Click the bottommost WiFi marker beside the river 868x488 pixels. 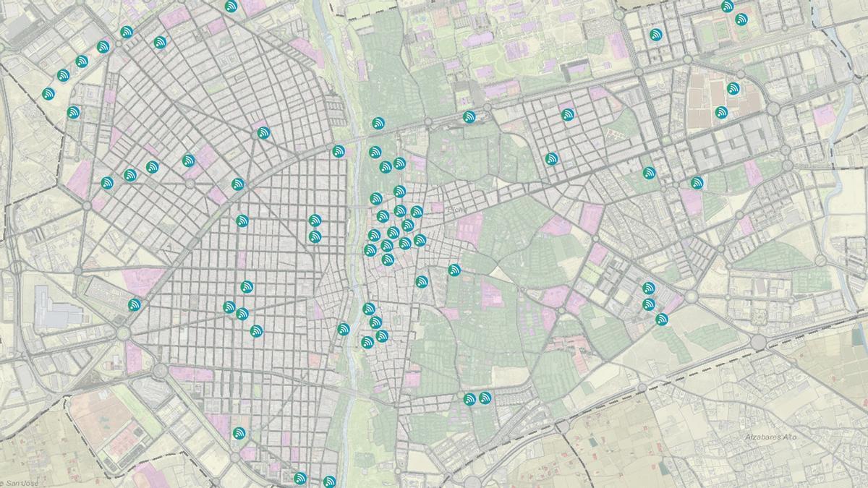point(330,481)
